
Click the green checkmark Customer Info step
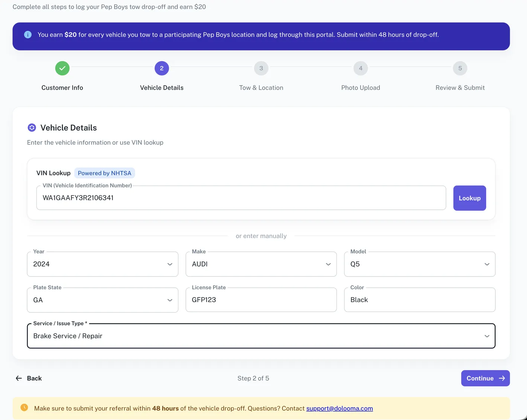62,68
